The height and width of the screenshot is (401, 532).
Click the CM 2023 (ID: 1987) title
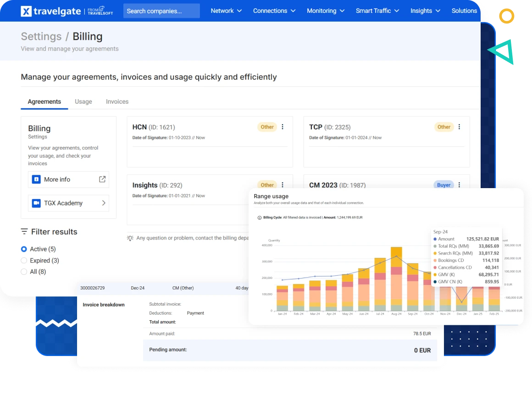(x=337, y=185)
